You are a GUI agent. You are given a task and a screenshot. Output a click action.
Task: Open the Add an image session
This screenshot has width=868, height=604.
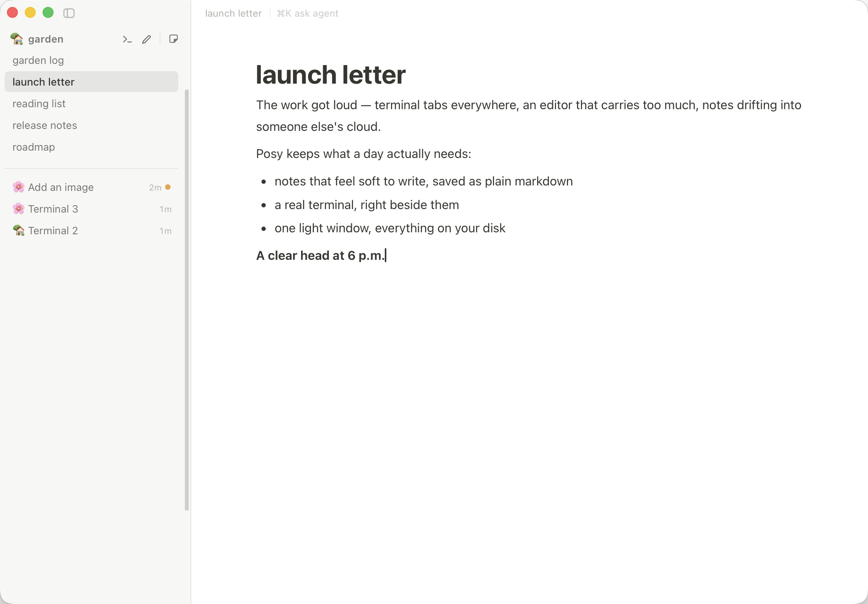click(x=91, y=187)
